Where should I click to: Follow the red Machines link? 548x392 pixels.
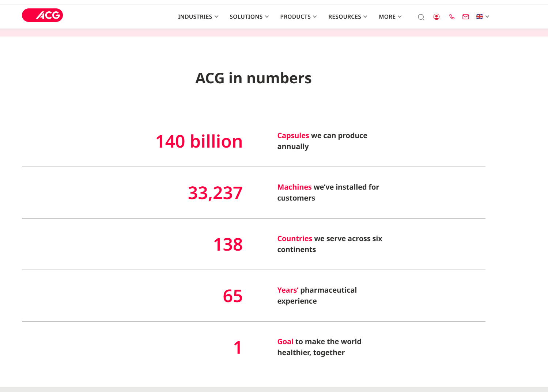click(294, 187)
